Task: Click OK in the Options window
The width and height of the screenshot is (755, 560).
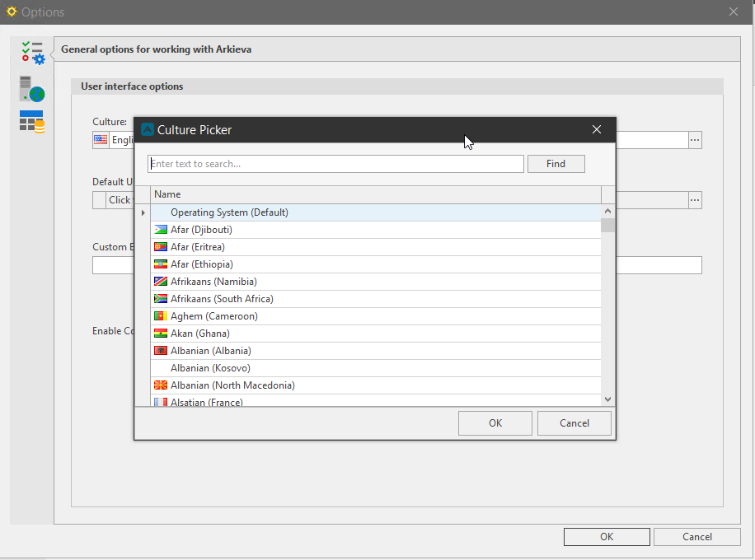Action: point(607,536)
